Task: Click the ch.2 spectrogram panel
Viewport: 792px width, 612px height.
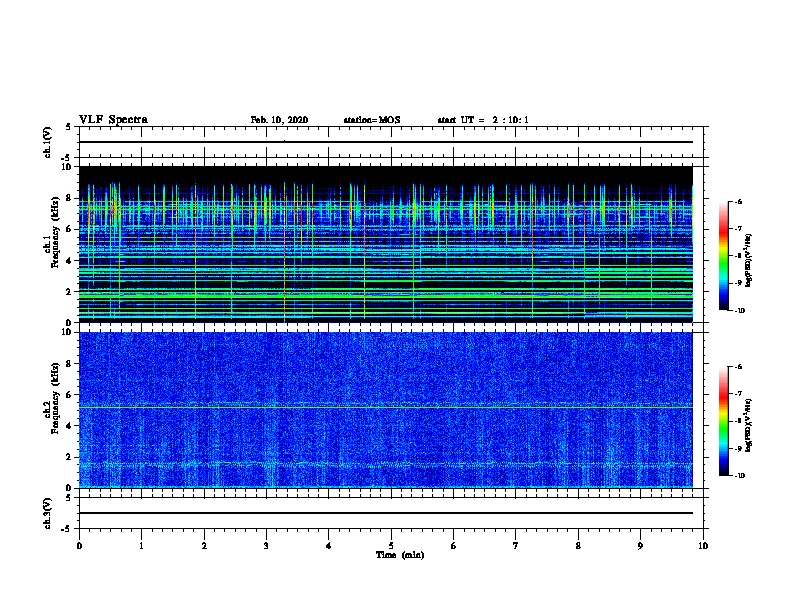Action: pos(386,410)
